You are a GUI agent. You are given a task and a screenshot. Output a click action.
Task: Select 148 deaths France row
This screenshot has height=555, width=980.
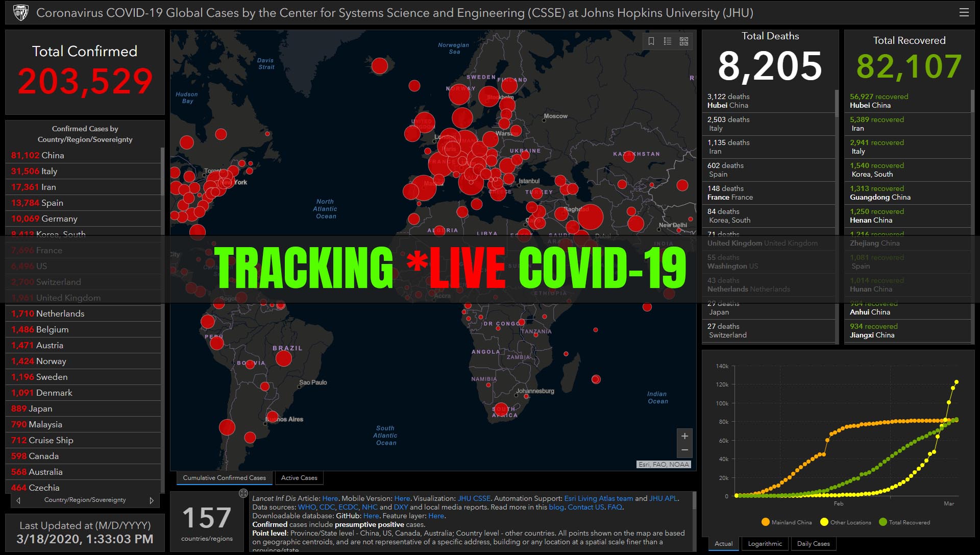(x=768, y=193)
